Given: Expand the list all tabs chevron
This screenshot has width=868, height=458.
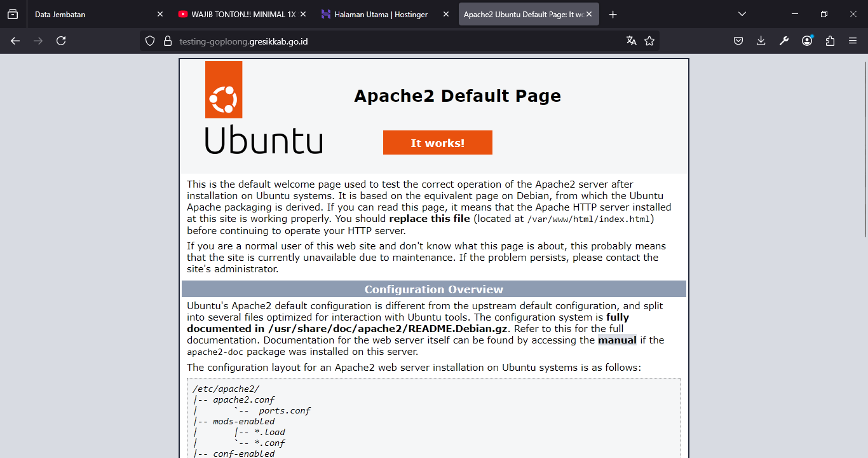Looking at the screenshot, I should pyautogui.click(x=742, y=14).
